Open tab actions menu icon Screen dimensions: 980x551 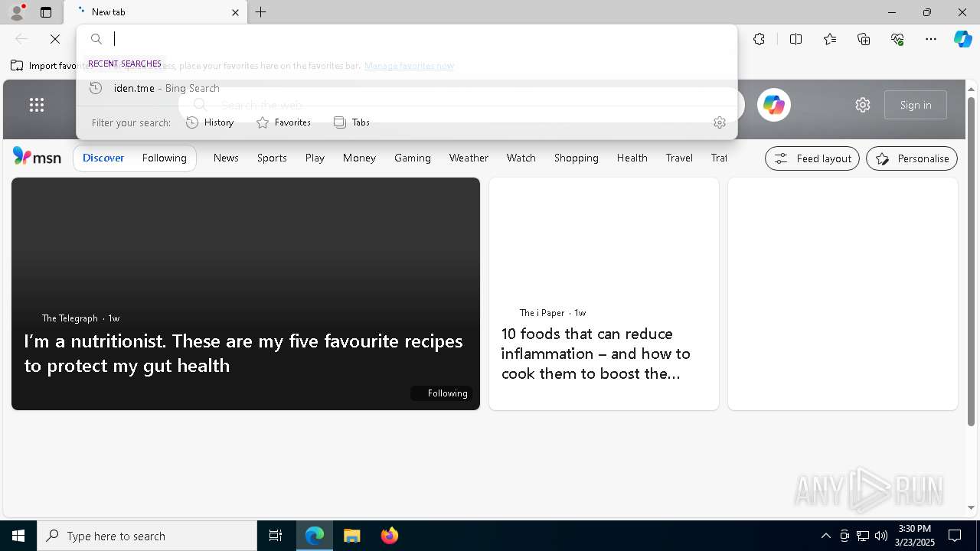(46, 12)
